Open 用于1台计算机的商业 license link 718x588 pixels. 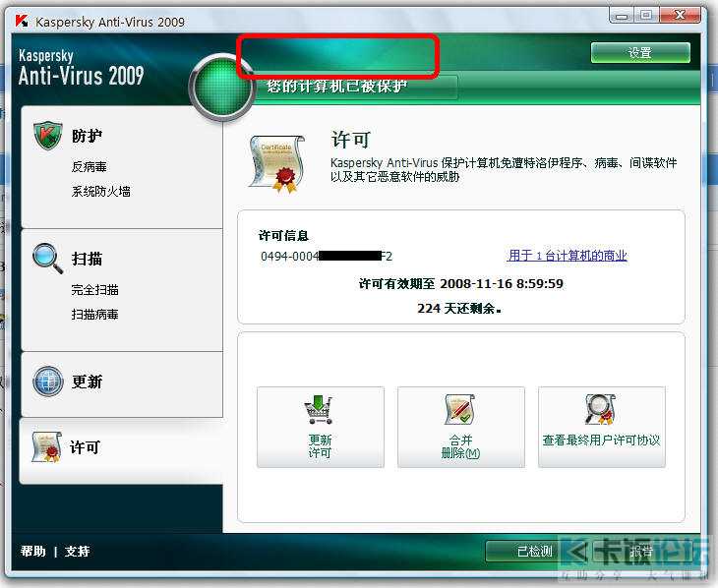pyautogui.click(x=568, y=256)
